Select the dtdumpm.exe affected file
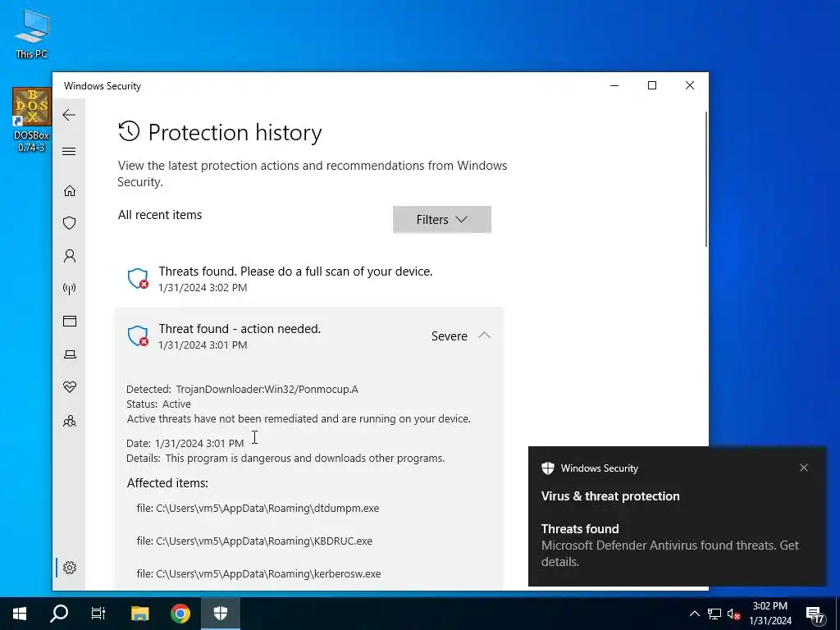840x630 pixels. pyautogui.click(x=258, y=508)
